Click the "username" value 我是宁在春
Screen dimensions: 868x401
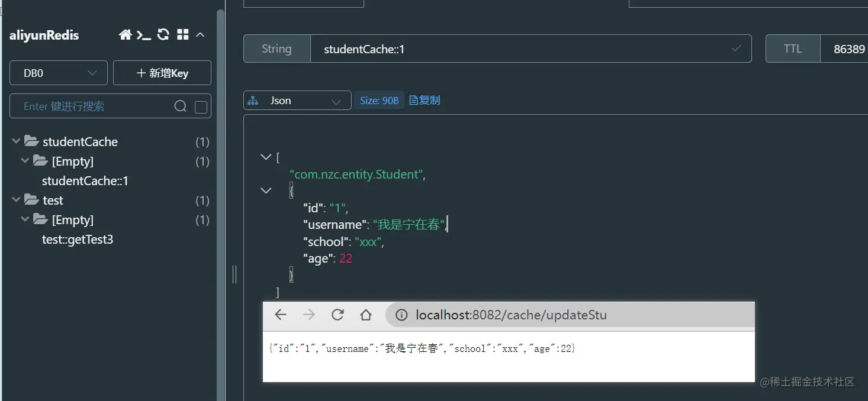(x=409, y=225)
